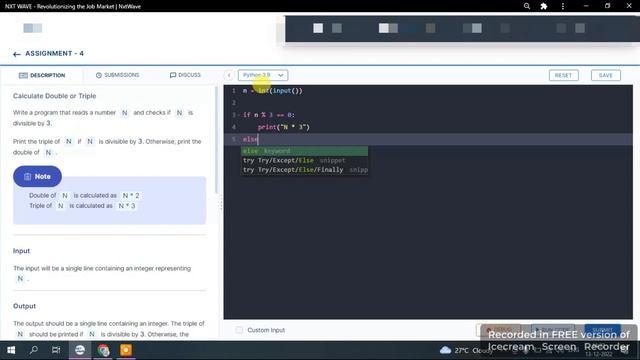Click the 'Calculate Double or Triple' heading
Viewport: 640px width, 360px height.
pos(54,96)
